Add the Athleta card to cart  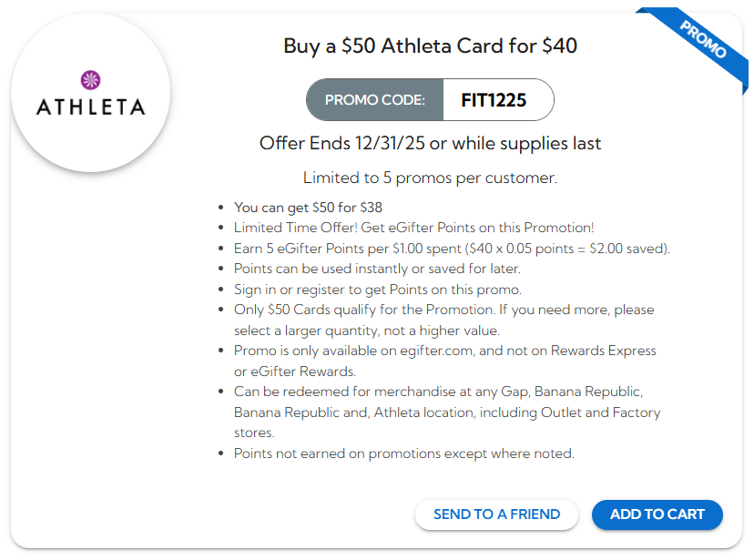click(x=657, y=514)
